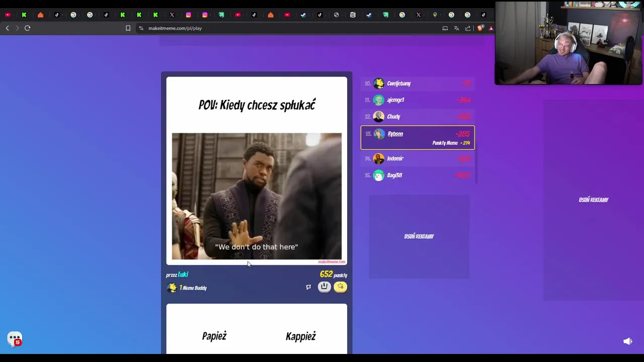This screenshot has height=362, width=644.
Task: Go back with the browser back arrow
Action: pyautogui.click(x=7, y=28)
